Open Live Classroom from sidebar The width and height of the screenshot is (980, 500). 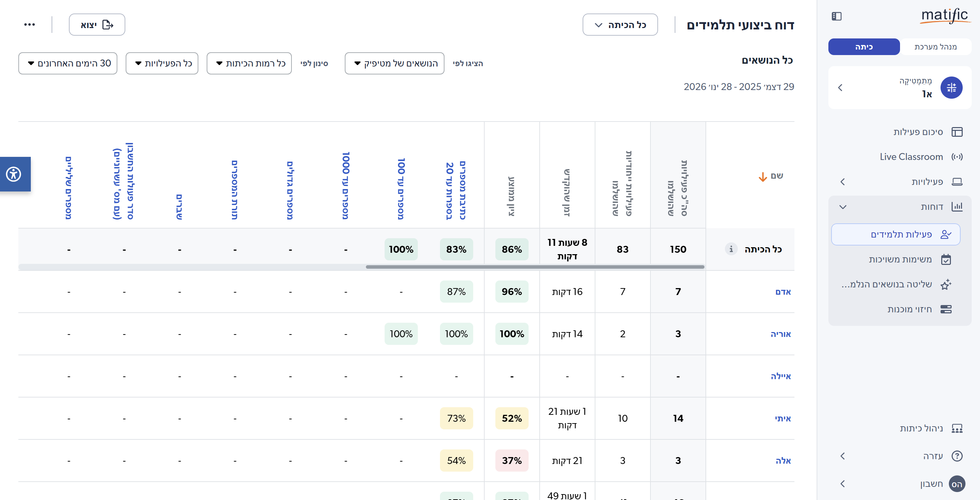(x=911, y=157)
